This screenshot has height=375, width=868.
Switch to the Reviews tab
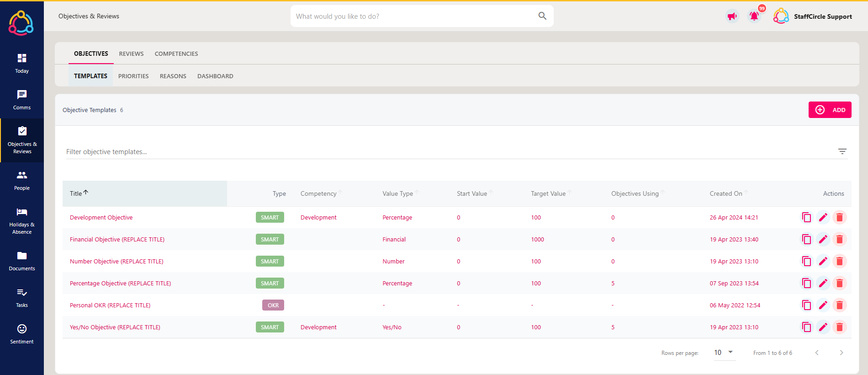(x=131, y=54)
